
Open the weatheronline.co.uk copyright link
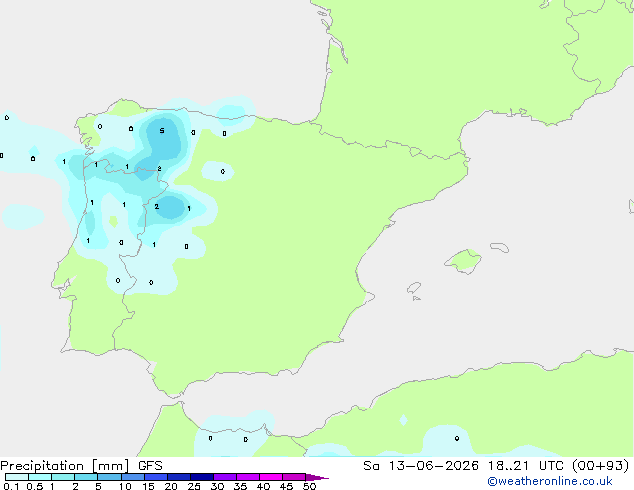pos(550,481)
